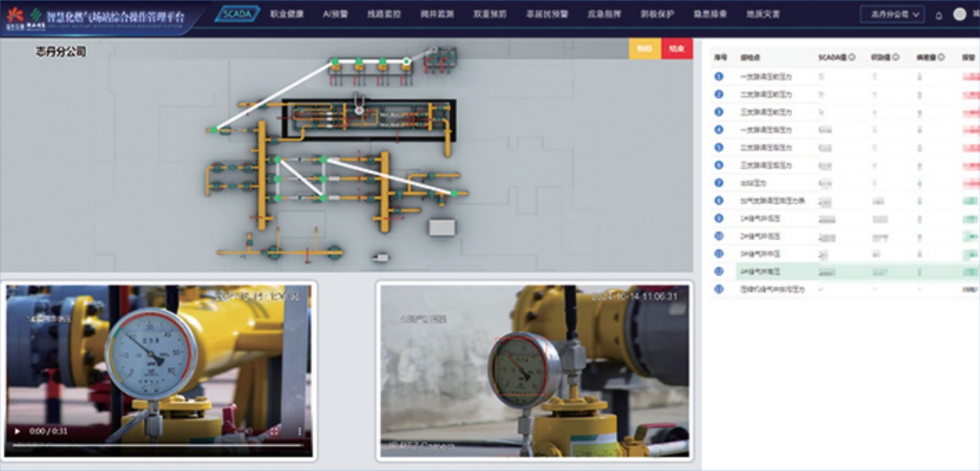This screenshot has height=471, width=980.
Task: Click the inspection point name in highlighted row 12
Action: coord(760,272)
